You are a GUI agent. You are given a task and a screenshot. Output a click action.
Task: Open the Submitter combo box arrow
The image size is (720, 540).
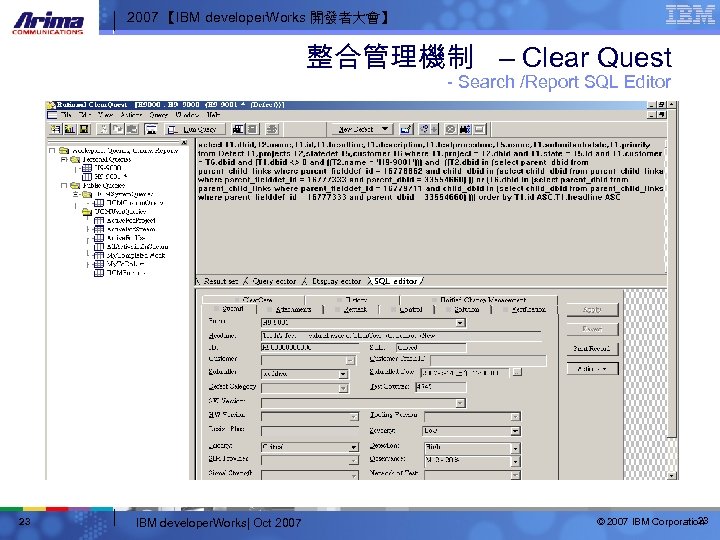(343, 374)
